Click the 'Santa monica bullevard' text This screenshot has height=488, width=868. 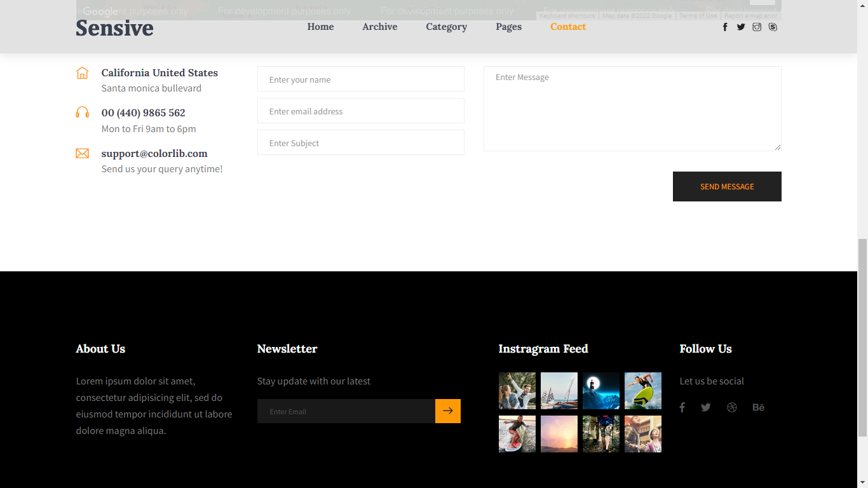coord(151,88)
